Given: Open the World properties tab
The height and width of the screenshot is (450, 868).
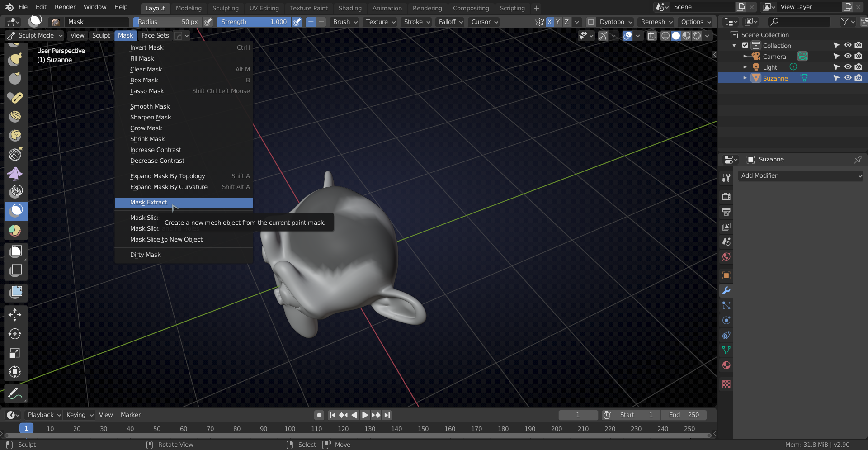Looking at the screenshot, I should point(726,256).
